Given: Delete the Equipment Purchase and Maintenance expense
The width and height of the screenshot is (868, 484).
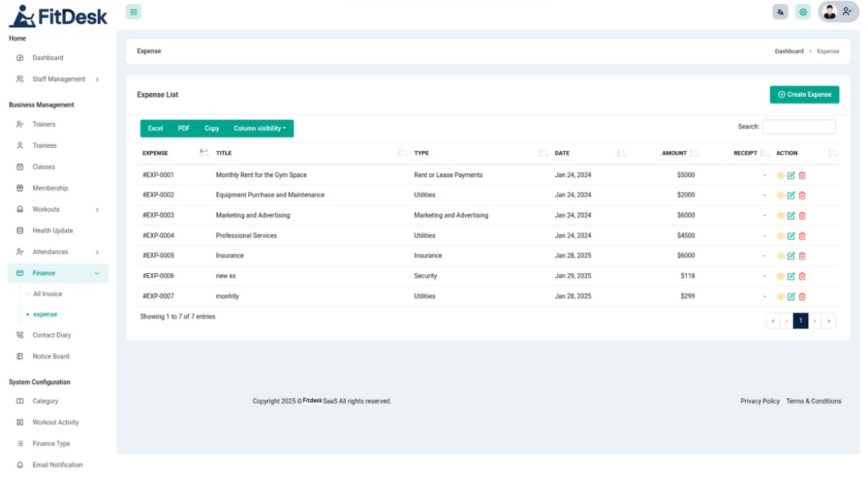Looking at the screenshot, I should coord(802,195).
